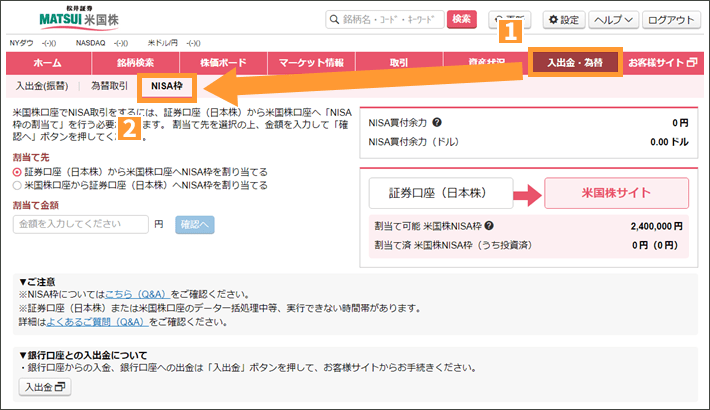Switch to the 入出金(振替) sub-tab
This screenshot has height=410, width=710.
pos(44,86)
